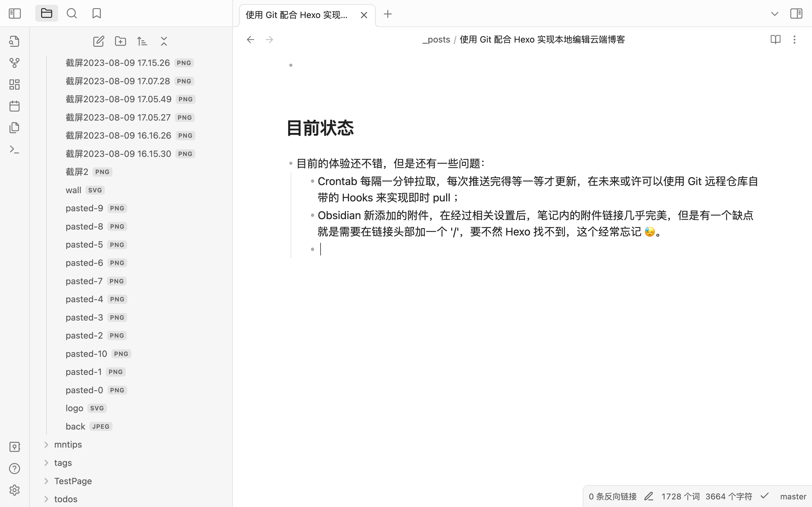The height and width of the screenshot is (507, 812).
Task: Create a new note icon
Action: coord(98,41)
